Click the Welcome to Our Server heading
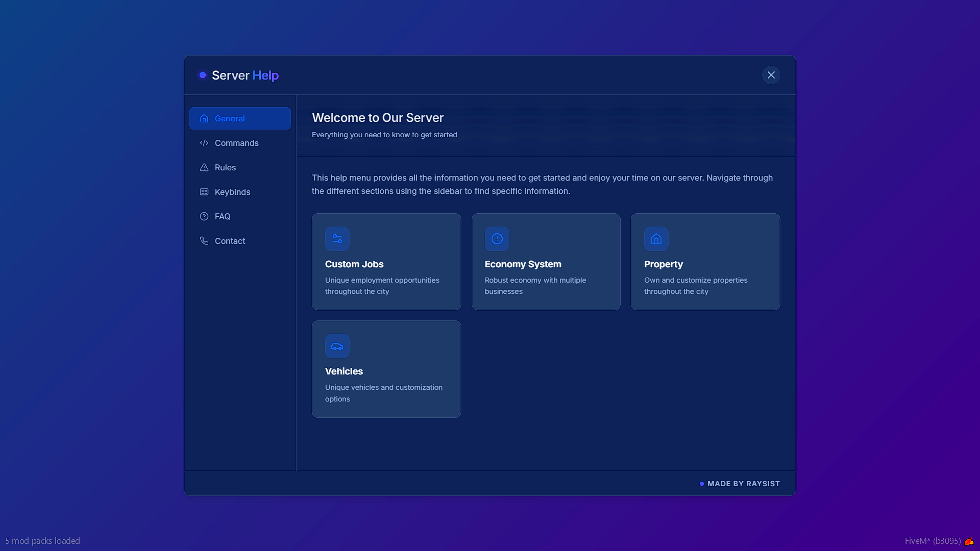This screenshot has width=980, height=551. point(378,117)
